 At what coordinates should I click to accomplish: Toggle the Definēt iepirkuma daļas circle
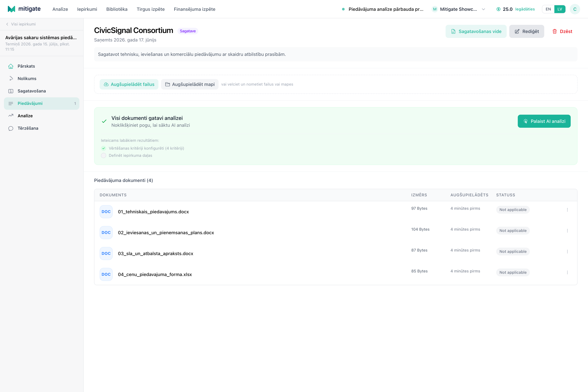tap(104, 155)
